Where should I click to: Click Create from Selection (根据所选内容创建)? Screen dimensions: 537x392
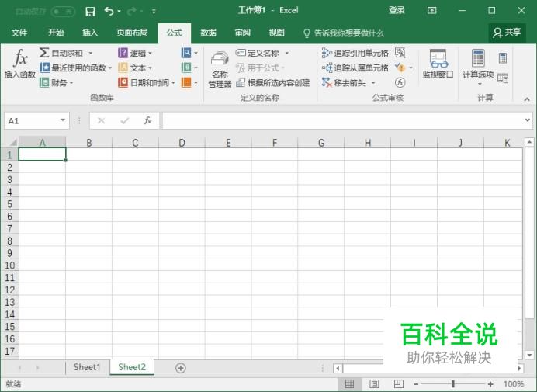273,82
